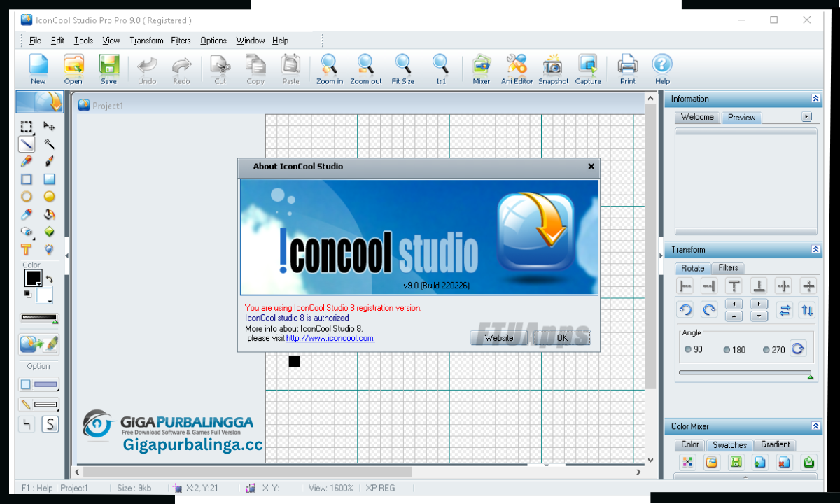Select the filled rectangle tool
Viewport: 840px width, 504px height.
pos(49,179)
